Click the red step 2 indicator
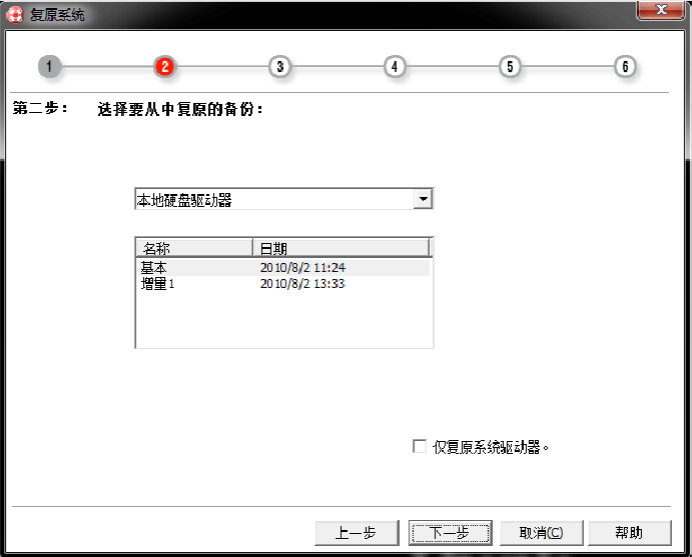 [165, 67]
